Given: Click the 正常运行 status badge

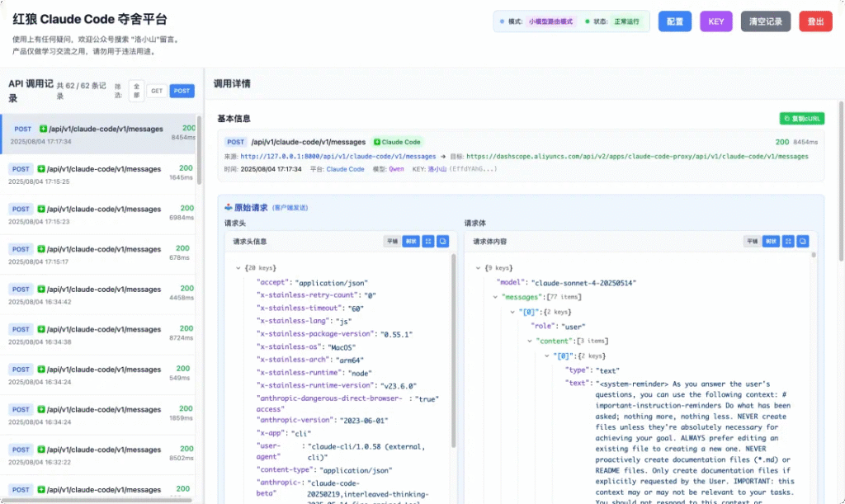Looking at the screenshot, I should click(x=627, y=21).
